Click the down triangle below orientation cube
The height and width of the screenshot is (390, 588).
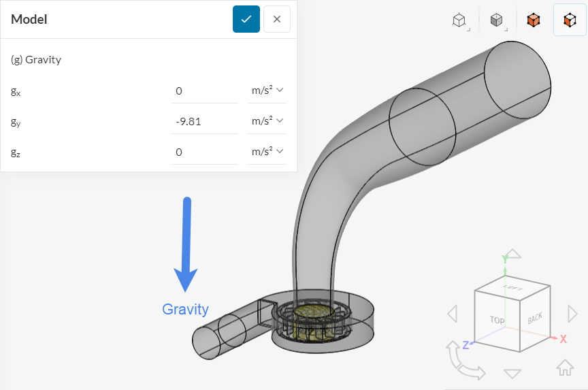[512, 373]
